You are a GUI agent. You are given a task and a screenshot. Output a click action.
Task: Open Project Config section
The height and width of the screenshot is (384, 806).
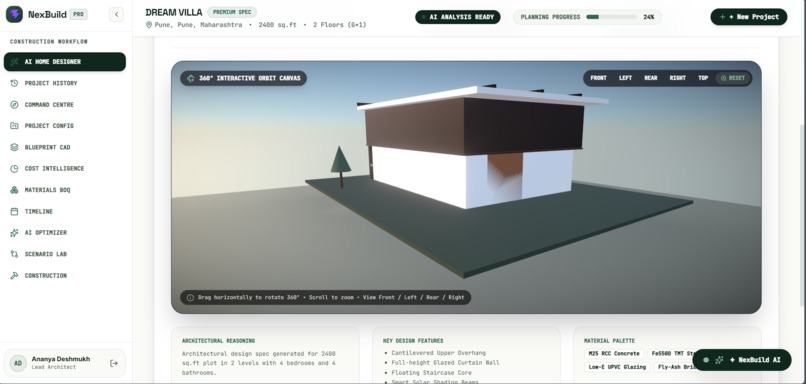click(65, 126)
